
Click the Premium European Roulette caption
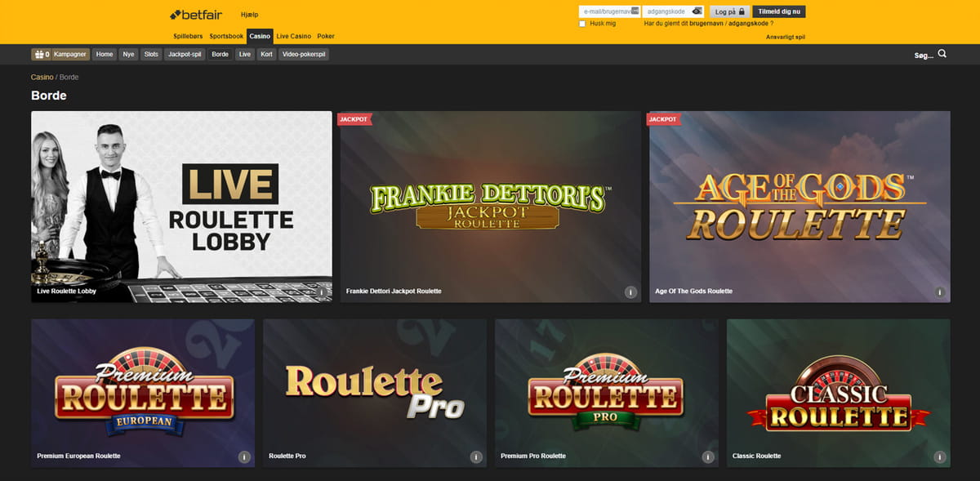click(78, 456)
